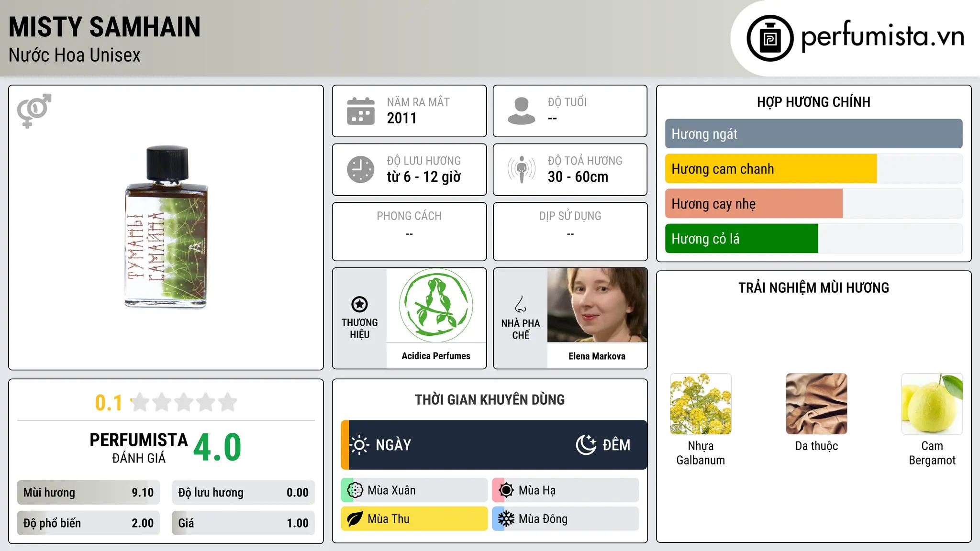
Task: Click the Perfumista 4.0 rating score
Action: (x=217, y=448)
